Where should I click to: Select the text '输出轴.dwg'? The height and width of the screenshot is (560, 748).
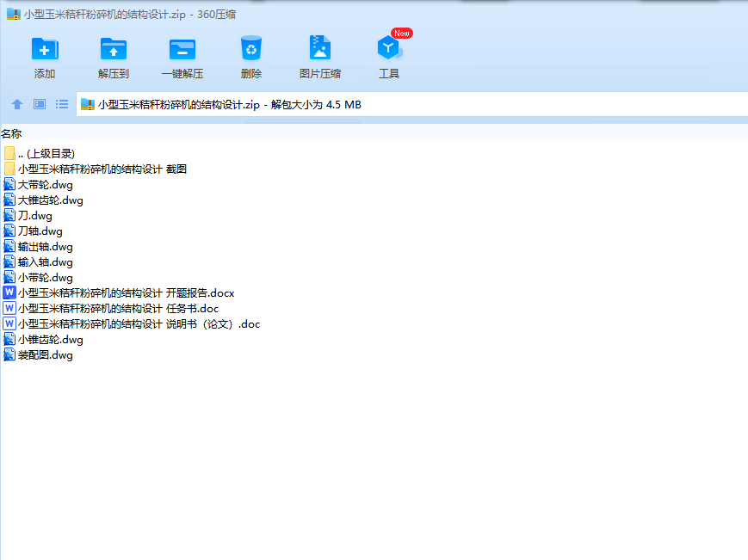coord(46,246)
